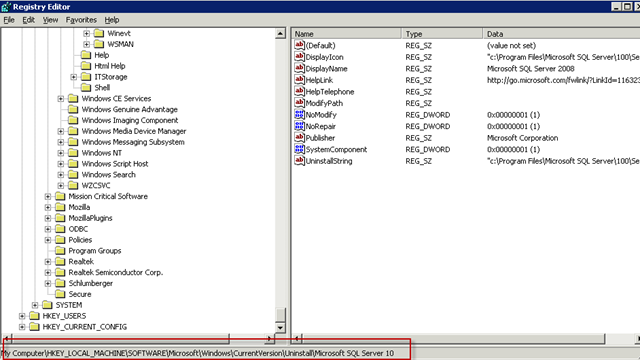Screen dimensions: 640x360
Task: Expand the ODBC key
Action: click(47, 229)
